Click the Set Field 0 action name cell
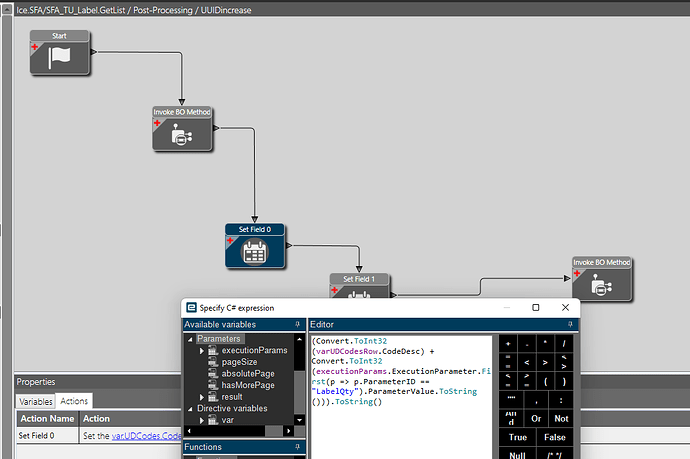This screenshot has width=690, height=459. point(48,435)
